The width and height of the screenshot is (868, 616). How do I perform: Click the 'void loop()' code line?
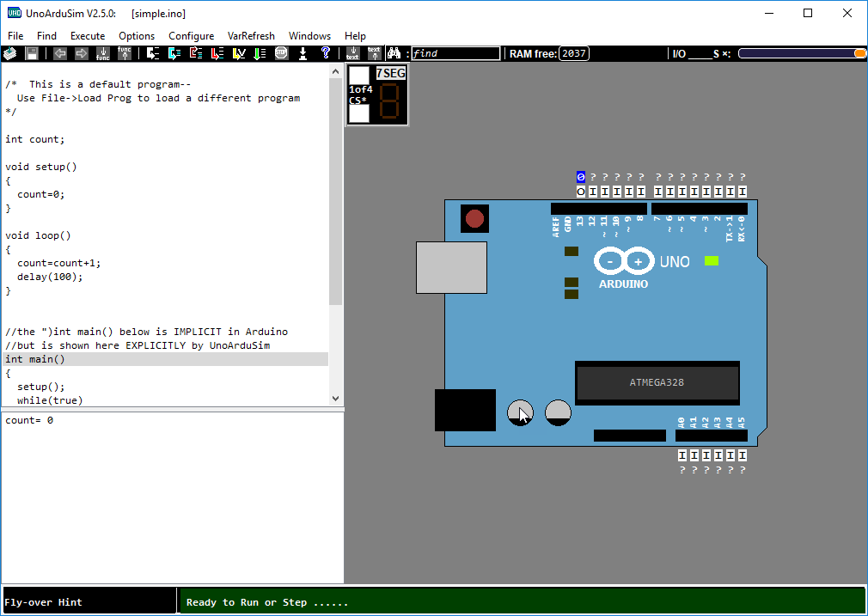(38, 235)
